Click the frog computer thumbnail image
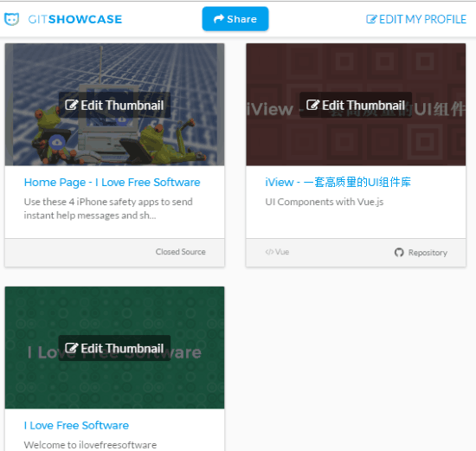The width and height of the screenshot is (476, 451). pyautogui.click(x=114, y=105)
